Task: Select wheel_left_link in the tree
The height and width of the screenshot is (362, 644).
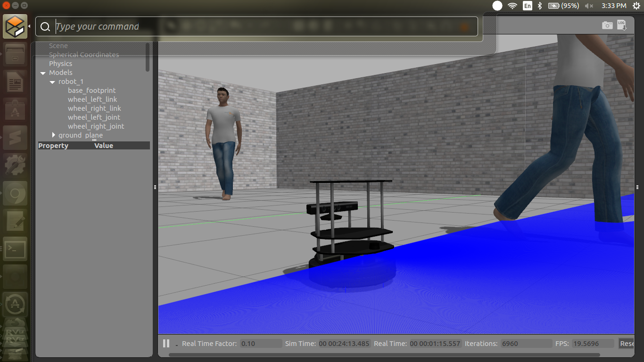Action: (92, 99)
